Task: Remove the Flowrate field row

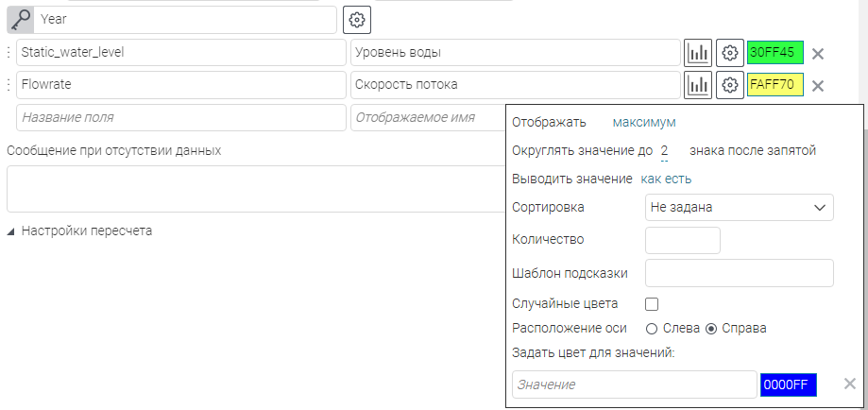Action: [818, 86]
